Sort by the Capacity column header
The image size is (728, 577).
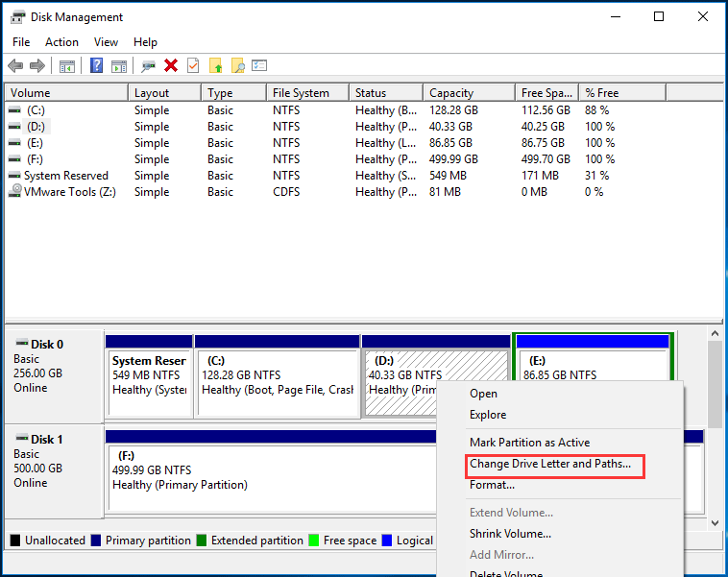click(x=451, y=93)
